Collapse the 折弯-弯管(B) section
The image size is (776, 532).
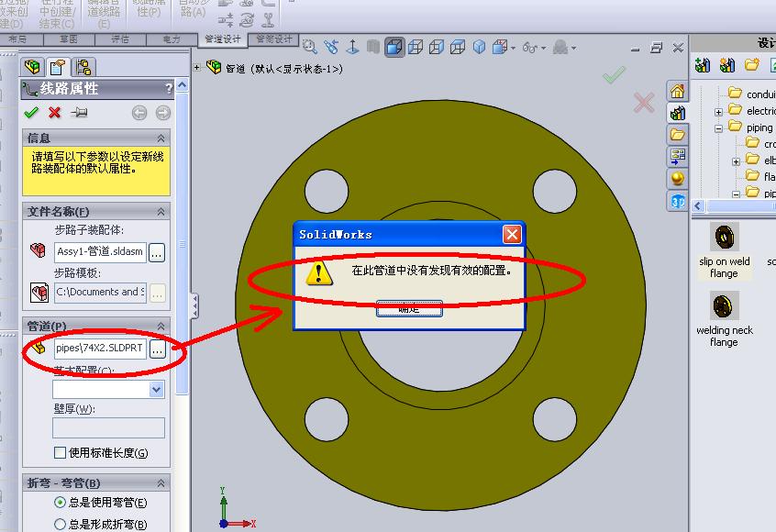[x=161, y=483]
